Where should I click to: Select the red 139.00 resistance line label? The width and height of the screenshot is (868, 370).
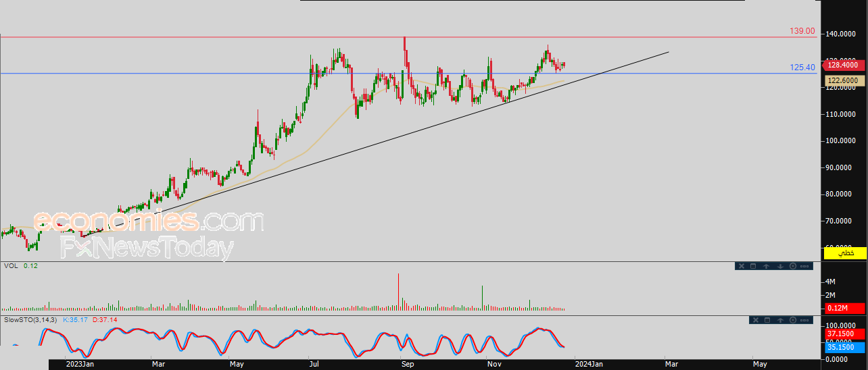tap(802, 31)
